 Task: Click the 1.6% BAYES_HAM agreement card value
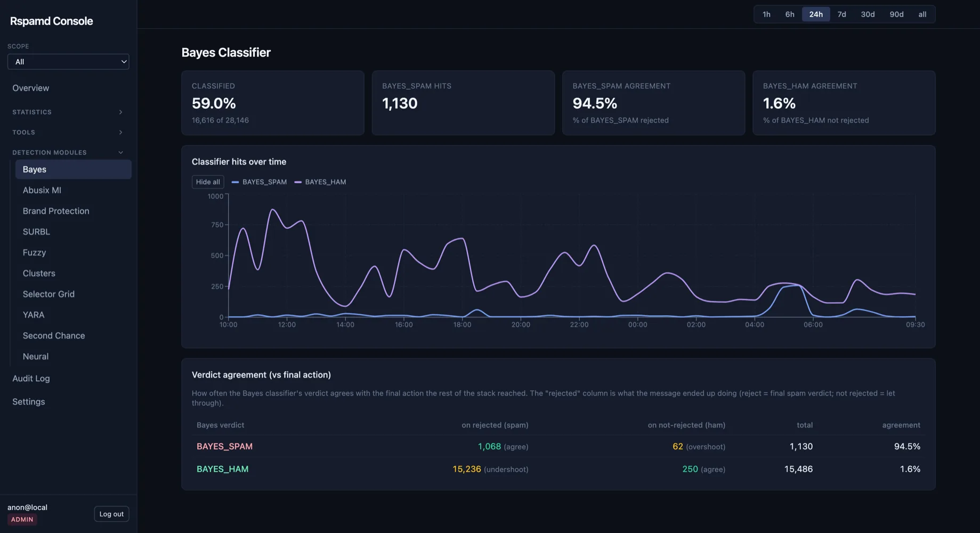(x=779, y=103)
